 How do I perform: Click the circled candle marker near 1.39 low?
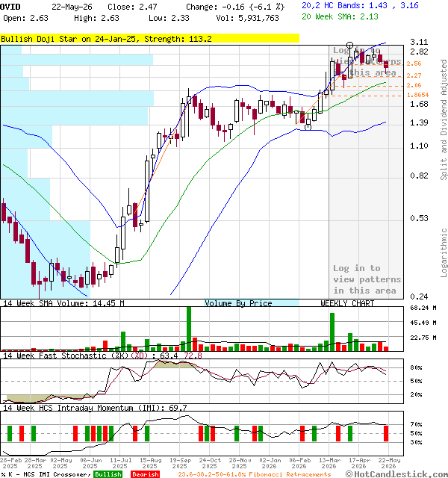[308, 127]
